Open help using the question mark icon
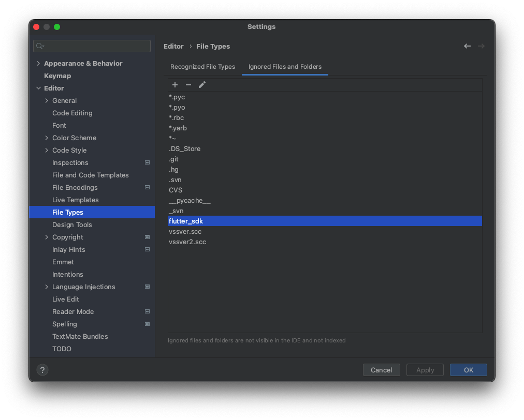This screenshot has height=420, width=524. click(42, 370)
